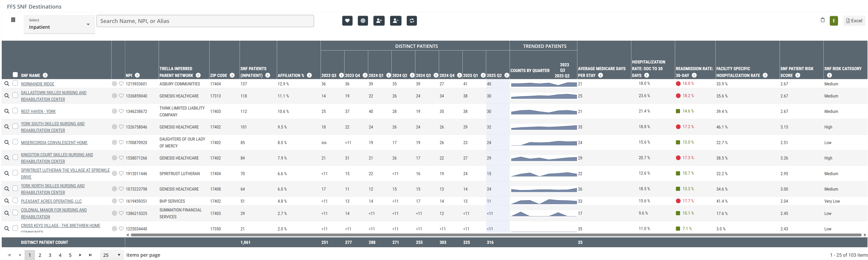Favorite Rest Haven - York with heart
Viewport: 868px width, 260px height.
click(121, 111)
